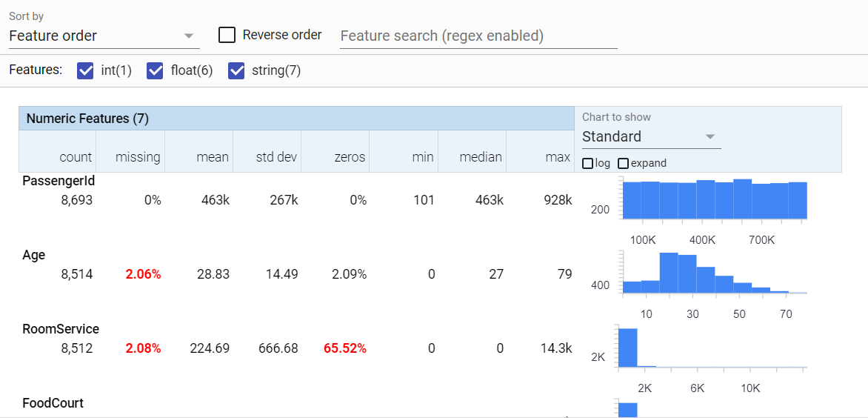Select the PassengerId feature name

point(59,181)
